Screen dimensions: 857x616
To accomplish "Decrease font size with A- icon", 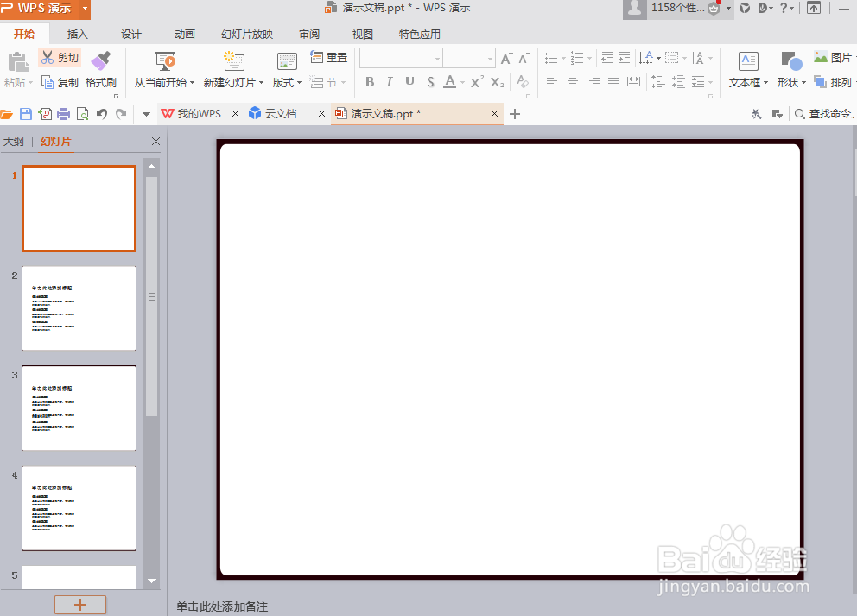I will tap(524, 58).
